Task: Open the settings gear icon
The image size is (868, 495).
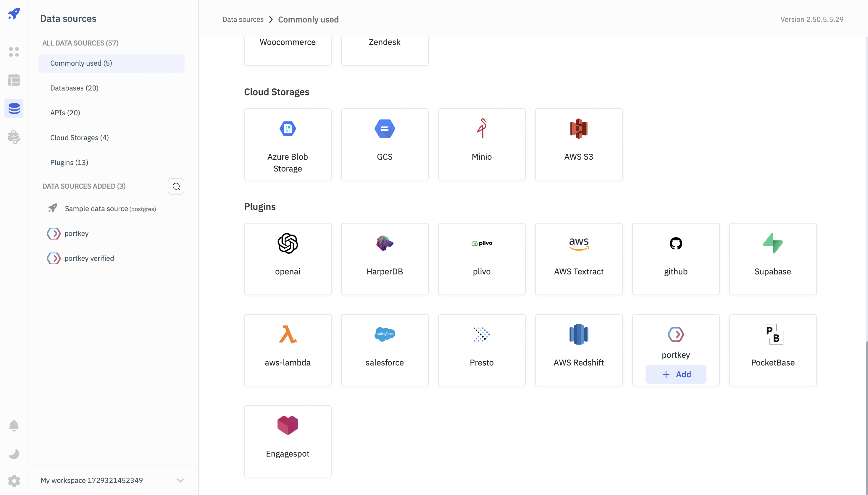Action: pos(14,481)
